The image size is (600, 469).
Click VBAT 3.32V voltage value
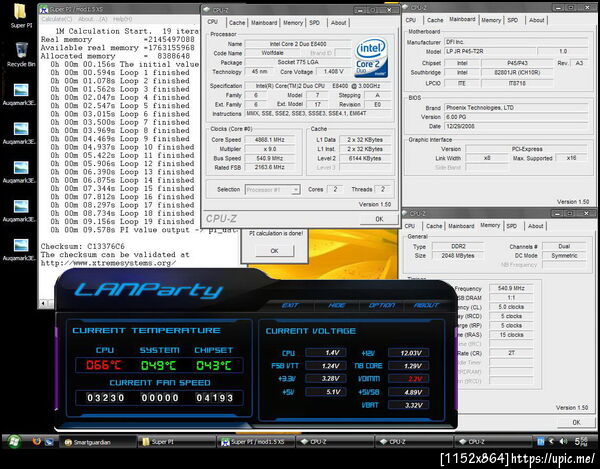coord(408,405)
